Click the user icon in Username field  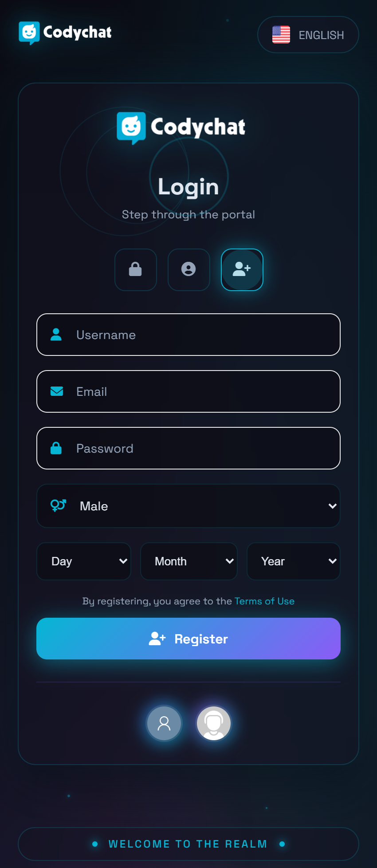point(56,335)
